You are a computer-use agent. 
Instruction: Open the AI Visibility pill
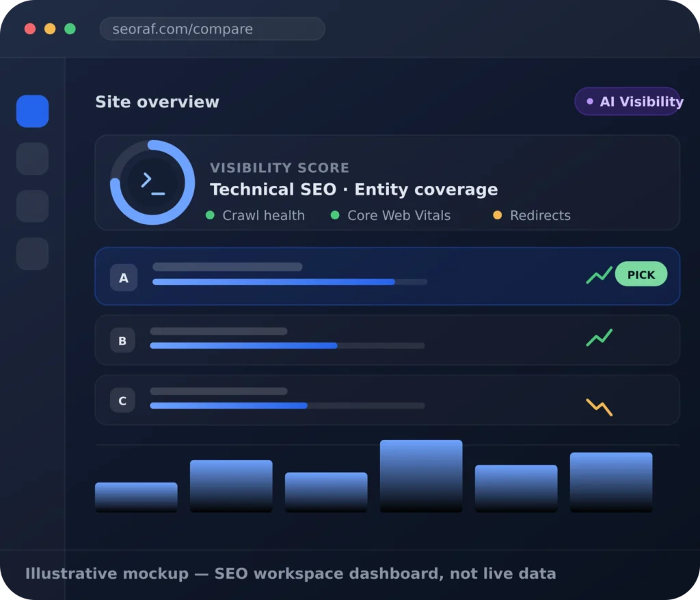(x=628, y=101)
